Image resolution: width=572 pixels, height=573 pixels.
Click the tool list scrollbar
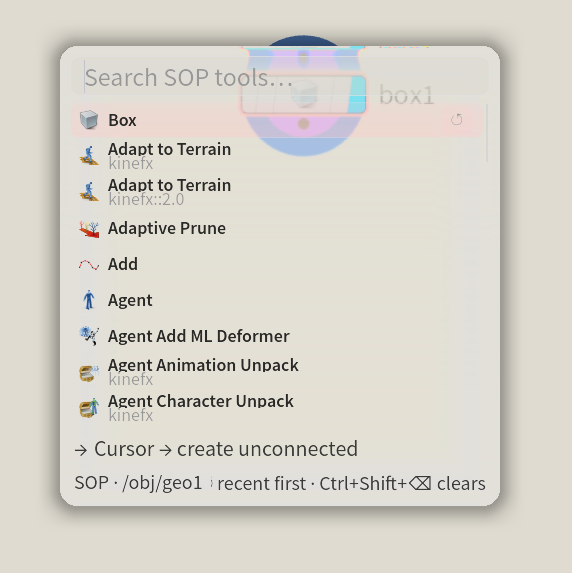pos(486,133)
